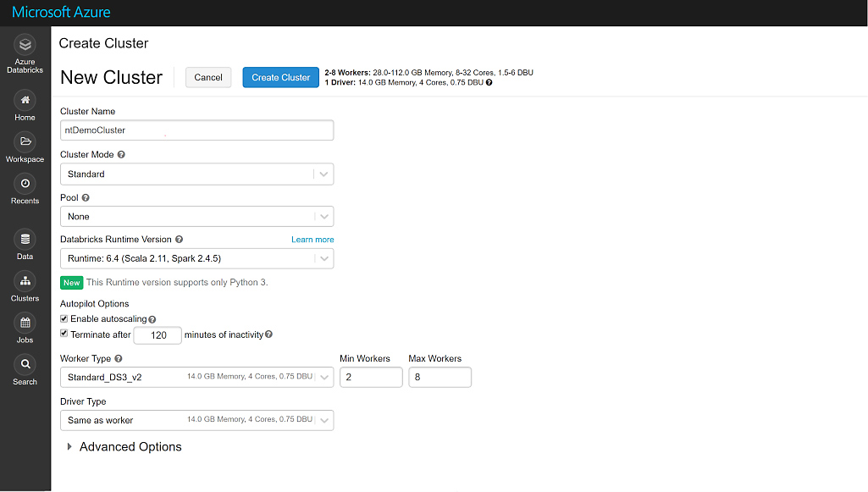
Task: Open the Workspace folder icon
Action: (25, 141)
